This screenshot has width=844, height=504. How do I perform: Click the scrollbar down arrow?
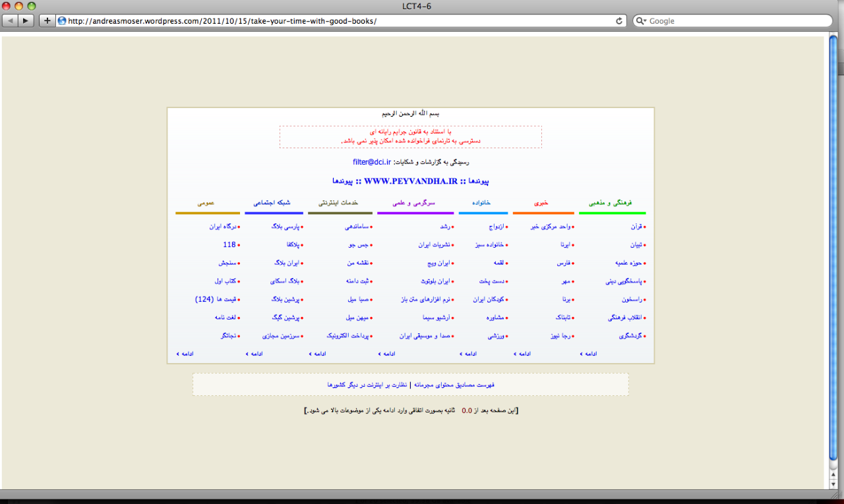[x=833, y=484]
